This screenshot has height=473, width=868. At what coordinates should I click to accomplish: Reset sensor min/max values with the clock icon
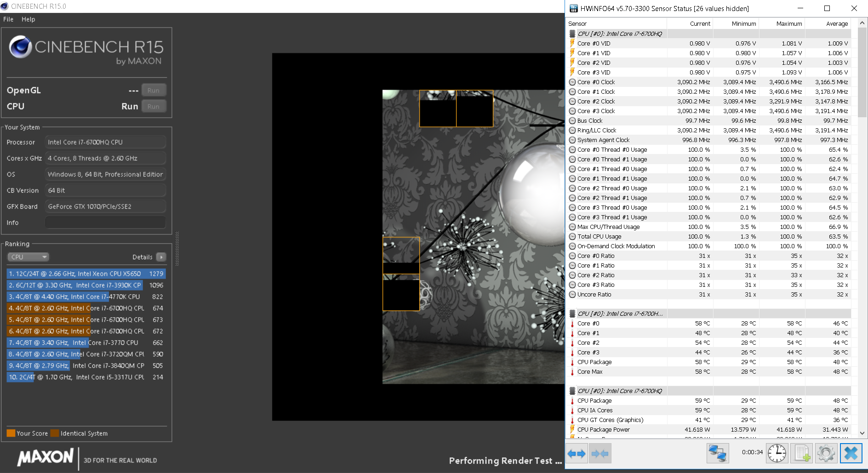click(x=777, y=453)
